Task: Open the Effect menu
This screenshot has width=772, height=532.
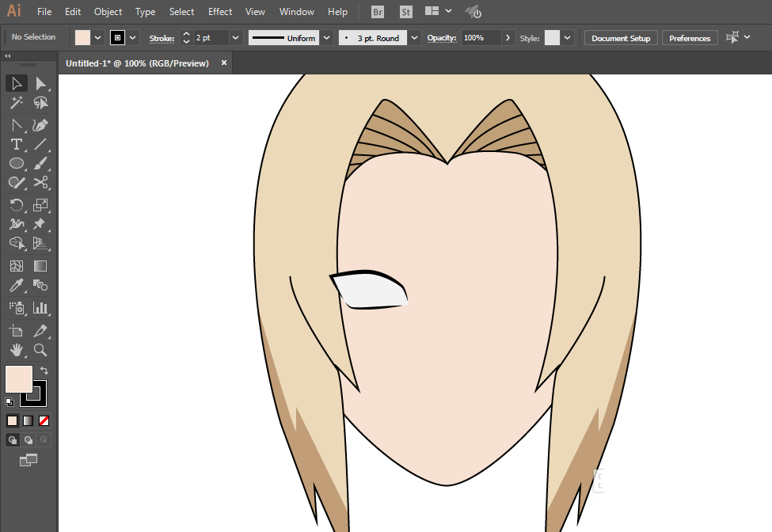Action: (220, 12)
